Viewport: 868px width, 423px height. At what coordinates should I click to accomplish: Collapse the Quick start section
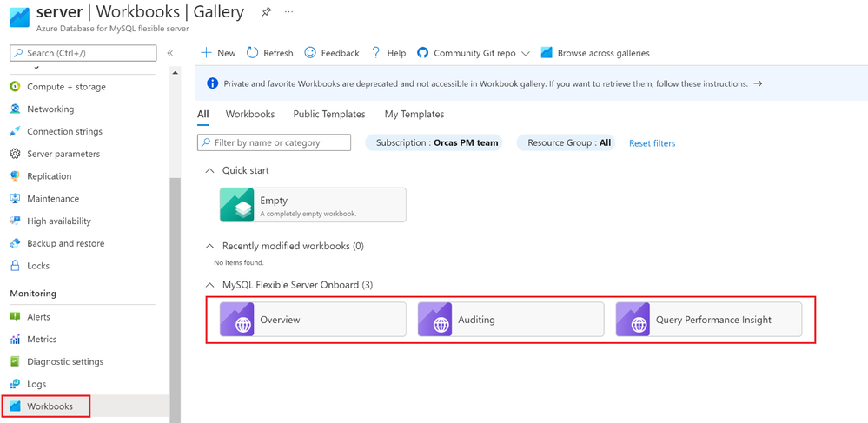click(x=209, y=170)
